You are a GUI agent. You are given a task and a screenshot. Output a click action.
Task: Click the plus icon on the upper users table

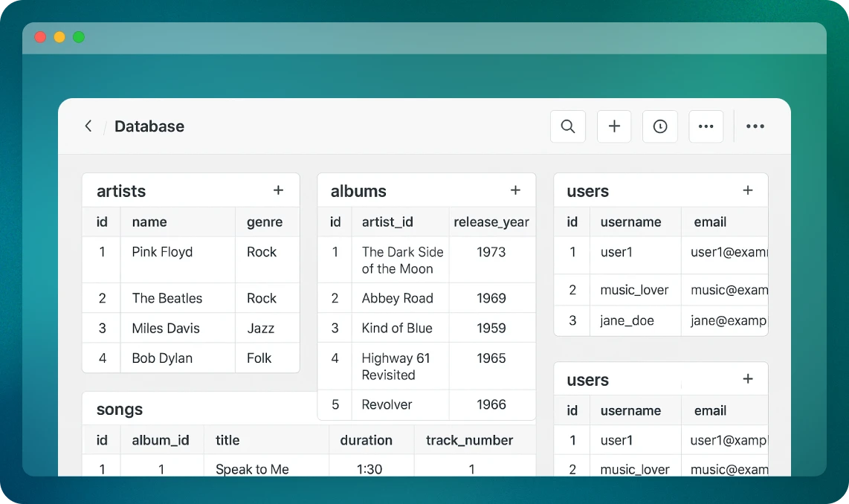(748, 191)
